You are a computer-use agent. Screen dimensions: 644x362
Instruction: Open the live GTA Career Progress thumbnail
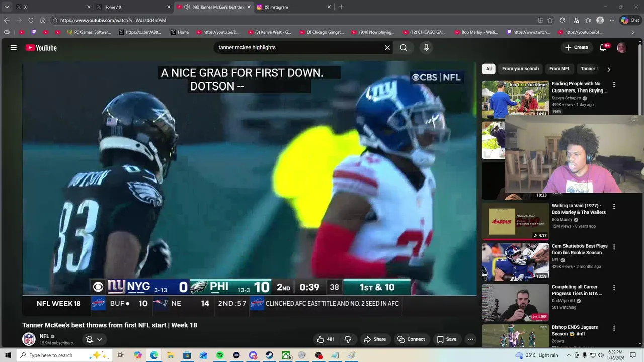tap(516, 302)
